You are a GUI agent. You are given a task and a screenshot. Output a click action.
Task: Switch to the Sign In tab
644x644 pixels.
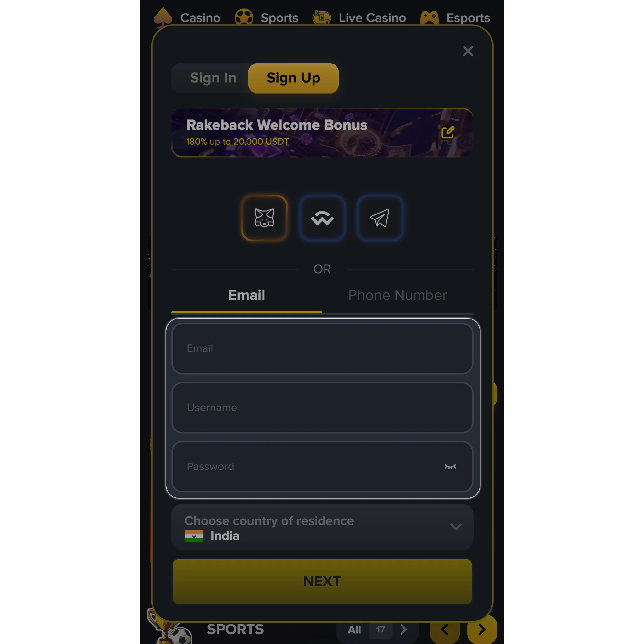[213, 78]
